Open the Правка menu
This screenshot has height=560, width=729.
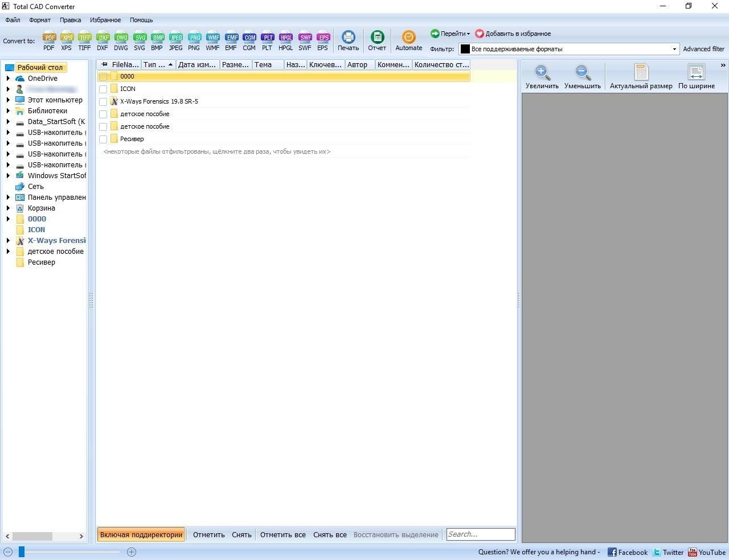[71, 20]
